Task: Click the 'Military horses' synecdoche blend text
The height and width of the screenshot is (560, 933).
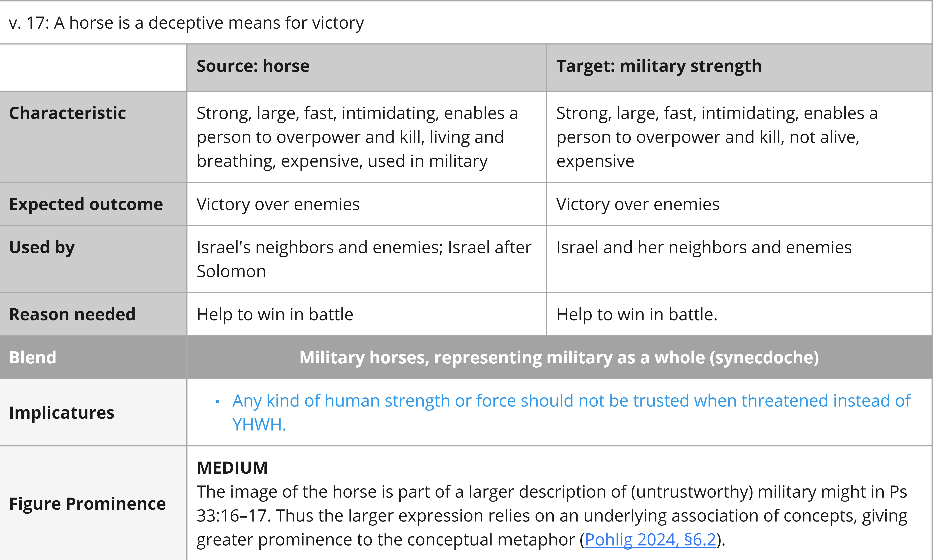Action: (559, 357)
